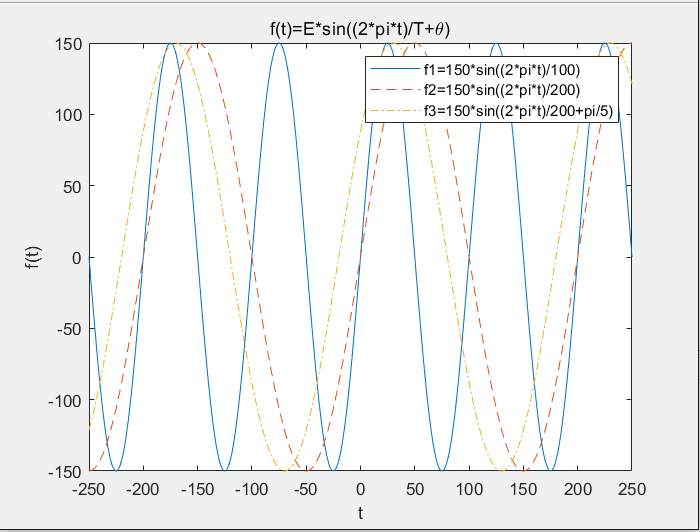Select legend entry f3=150*sin((2*pi*t)/200+pi/5)
Screen dimensions: 700x532
click(x=518, y=111)
